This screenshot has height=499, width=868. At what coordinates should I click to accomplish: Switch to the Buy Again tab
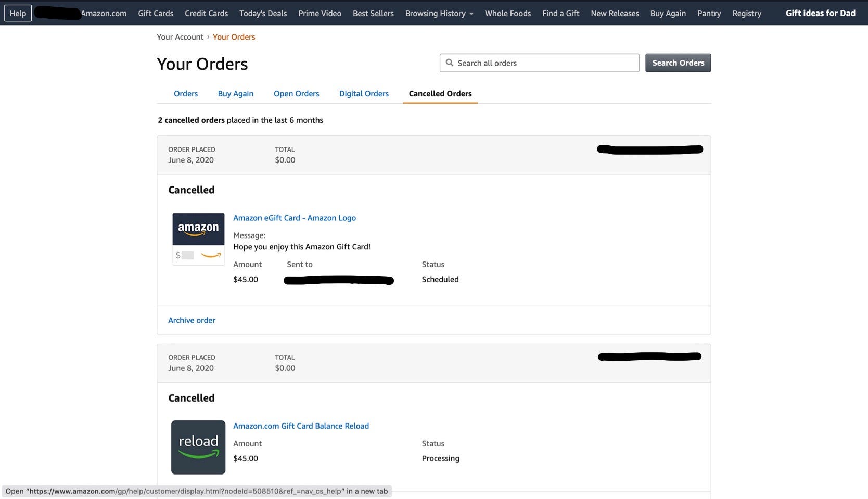[235, 93]
